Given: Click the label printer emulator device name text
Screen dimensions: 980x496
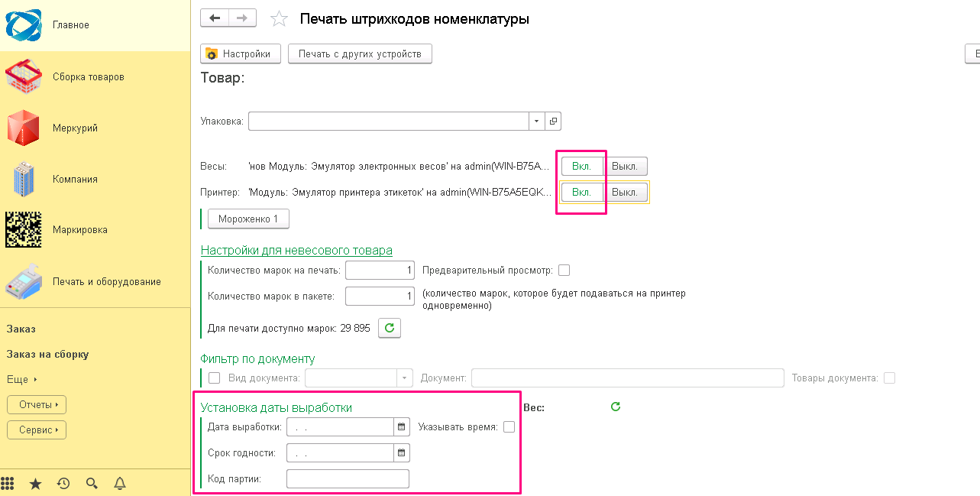Looking at the screenshot, I should coord(399,192).
